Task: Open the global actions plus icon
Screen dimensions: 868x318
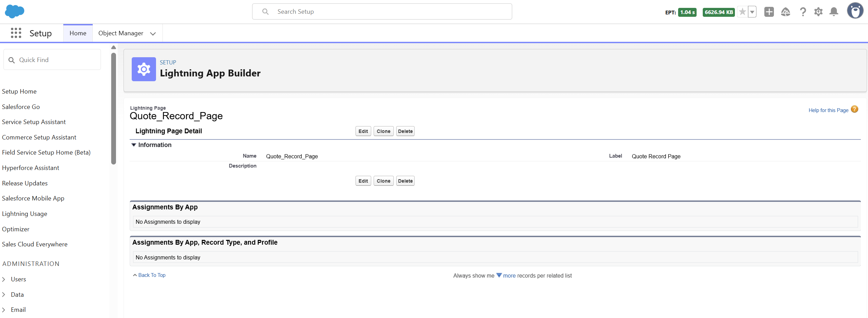Action: (769, 12)
